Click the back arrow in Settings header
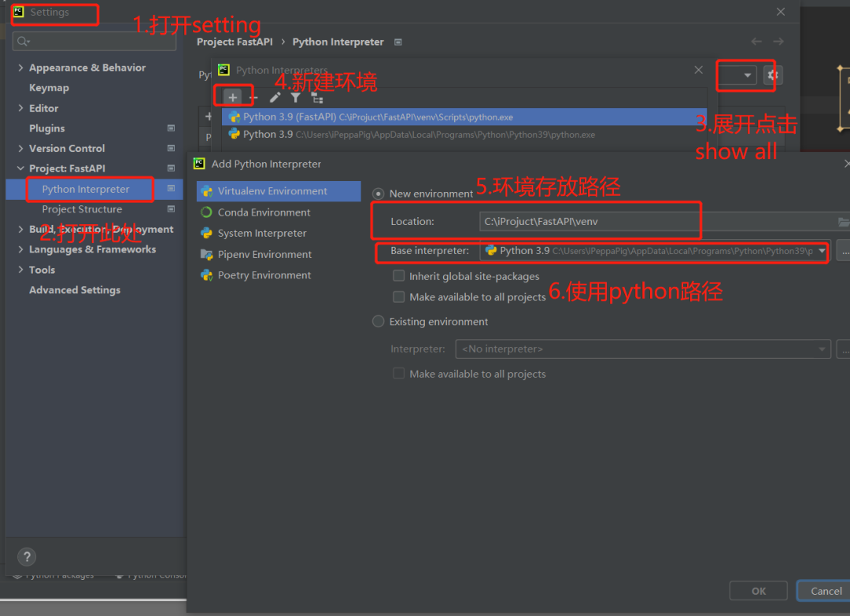The image size is (850, 616). tap(756, 42)
